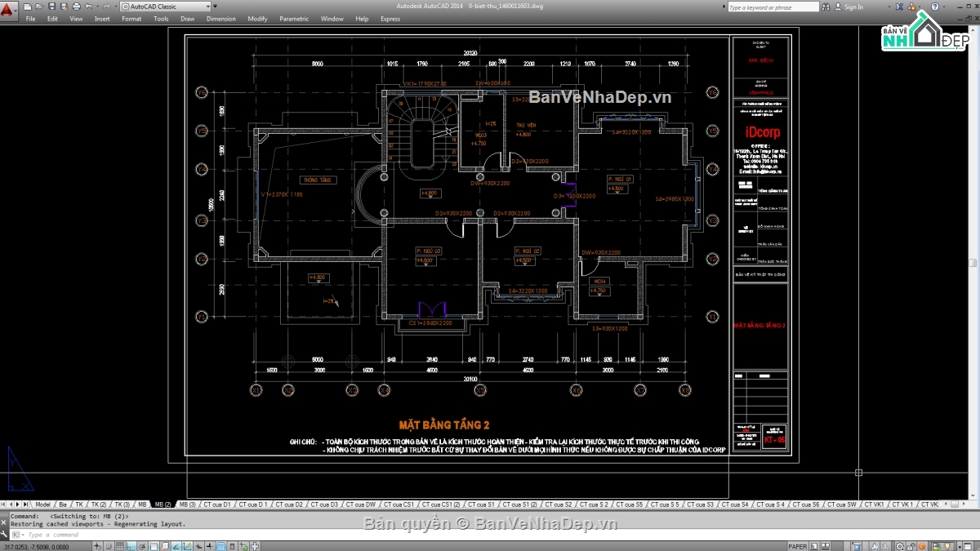Switch to the CT cua SW layout tab
Screen dimensions: 980x551
pyautogui.click(x=841, y=504)
